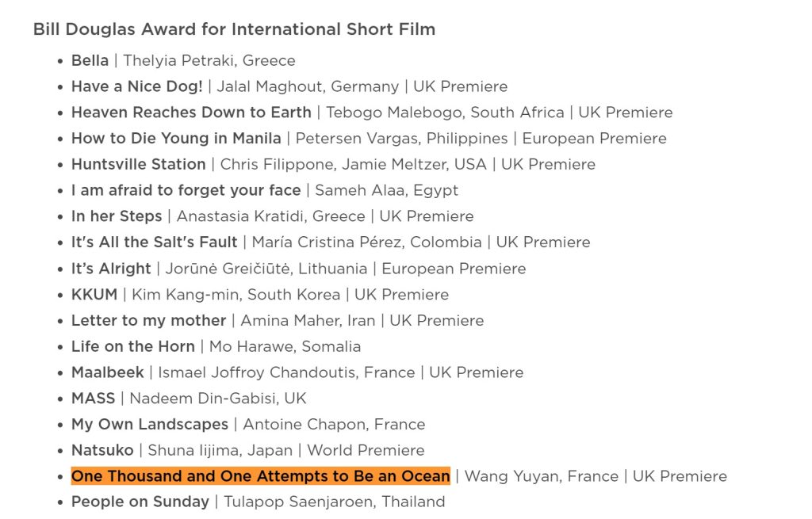
Task: Click the film title 'Bella'
Action: [x=90, y=60]
